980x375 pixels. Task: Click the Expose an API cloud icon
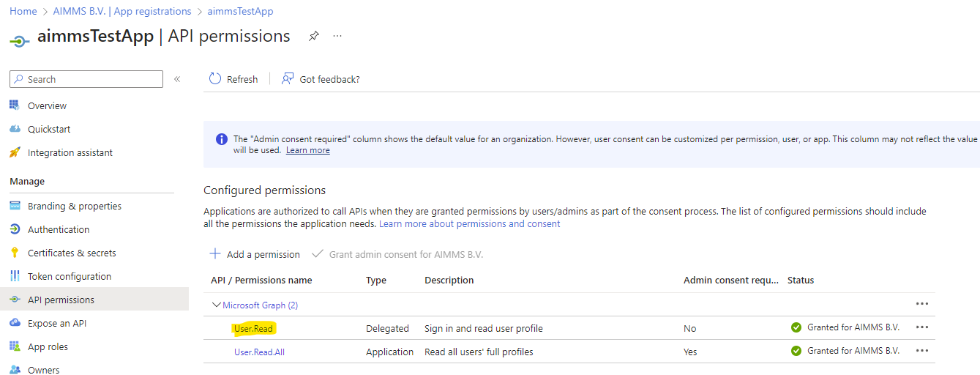(15, 323)
